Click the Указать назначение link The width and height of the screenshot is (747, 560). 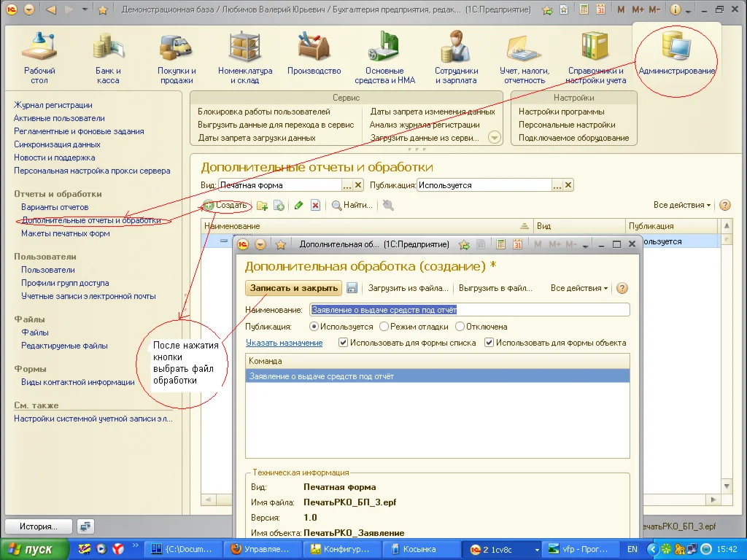point(284,343)
